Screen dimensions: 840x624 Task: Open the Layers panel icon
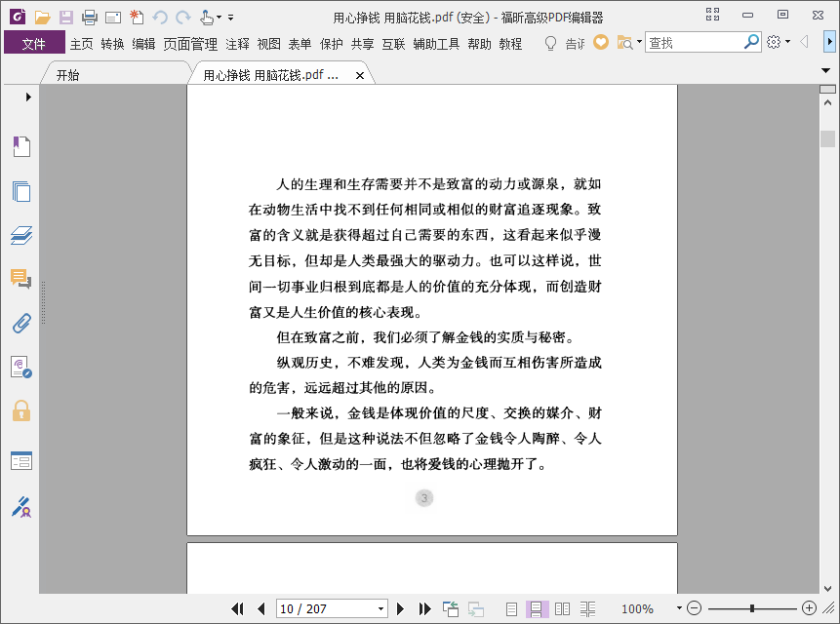coord(21,235)
